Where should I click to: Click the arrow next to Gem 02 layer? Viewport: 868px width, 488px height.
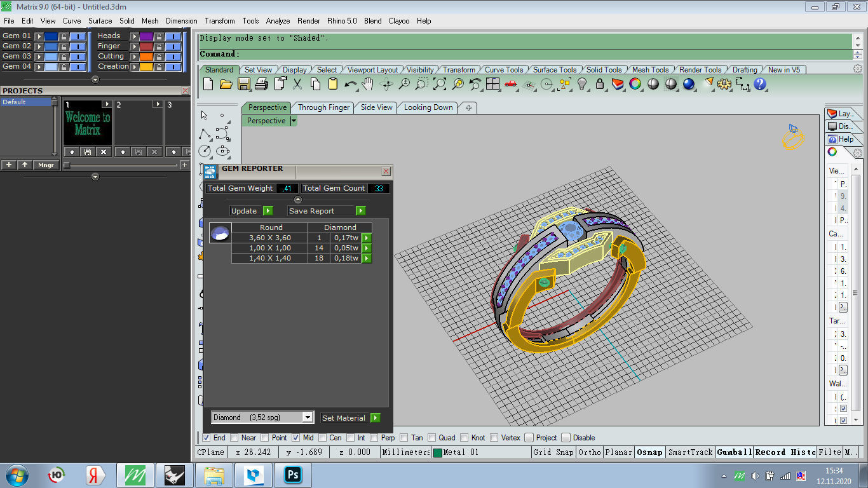coord(39,46)
